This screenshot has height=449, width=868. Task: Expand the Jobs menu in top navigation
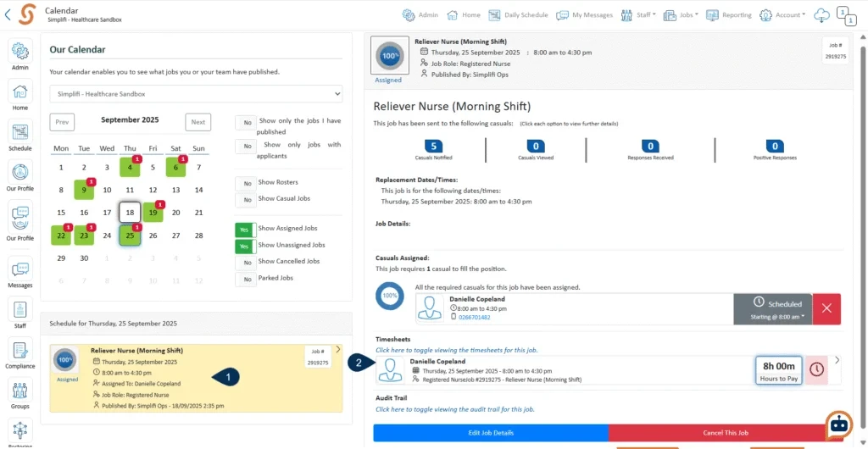pos(681,15)
